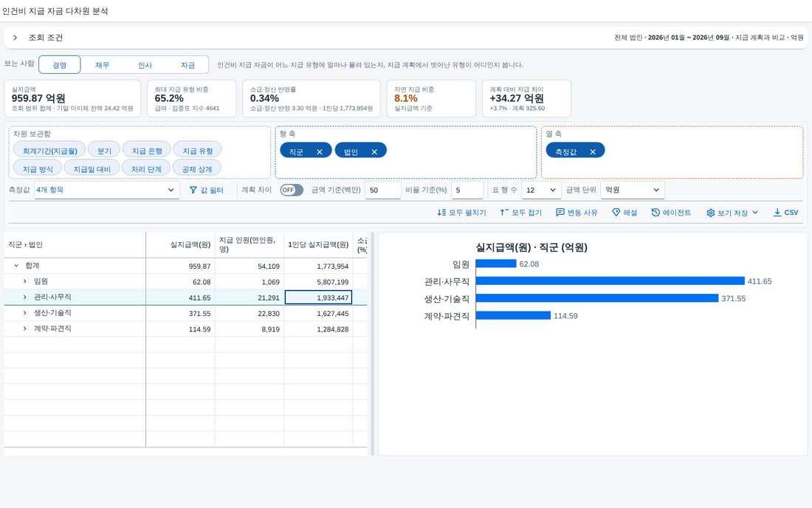This screenshot has width=812, height=508.
Task: Expand the 생산·기술직 row
Action: point(24,313)
